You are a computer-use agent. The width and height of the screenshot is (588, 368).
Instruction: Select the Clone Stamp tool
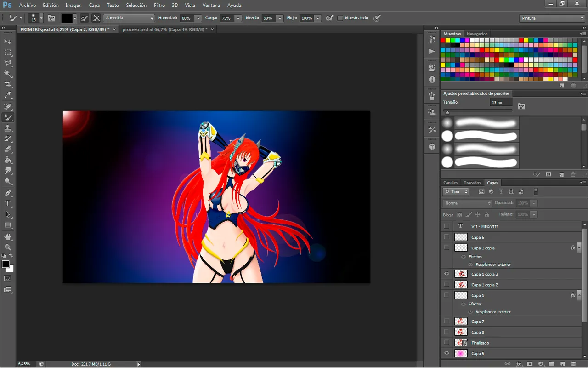click(x=8, y=128)
